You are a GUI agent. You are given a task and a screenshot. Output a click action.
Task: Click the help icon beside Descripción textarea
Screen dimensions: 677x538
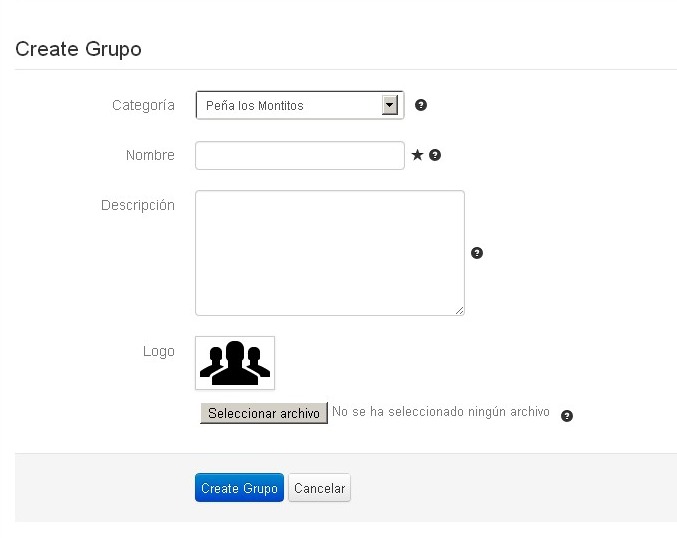(477, 253)
